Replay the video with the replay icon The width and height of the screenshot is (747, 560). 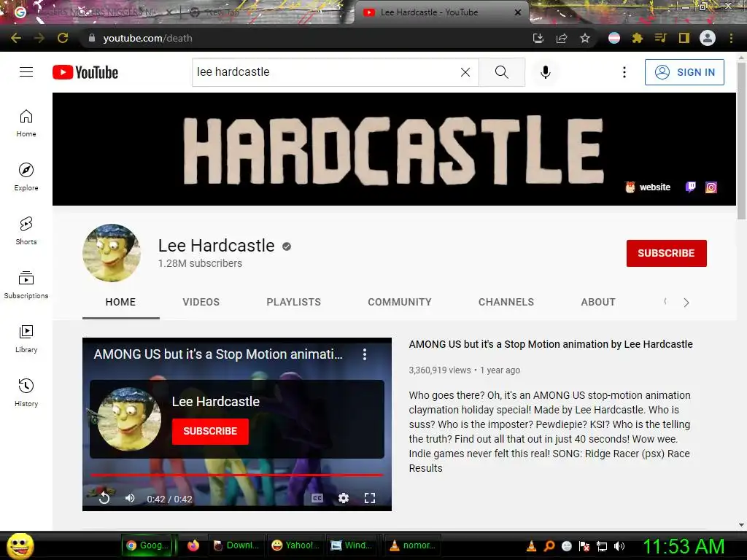click(x=104, y=498)
